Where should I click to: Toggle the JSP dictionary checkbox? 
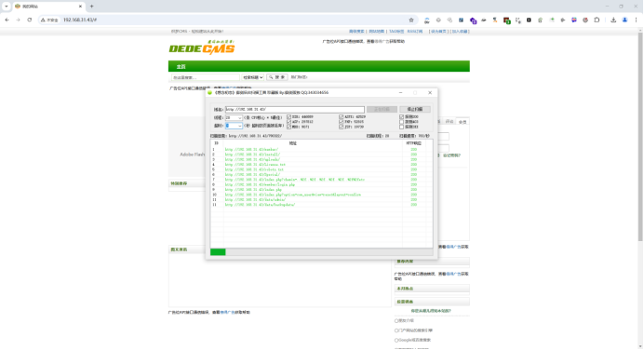pos(341,127)
